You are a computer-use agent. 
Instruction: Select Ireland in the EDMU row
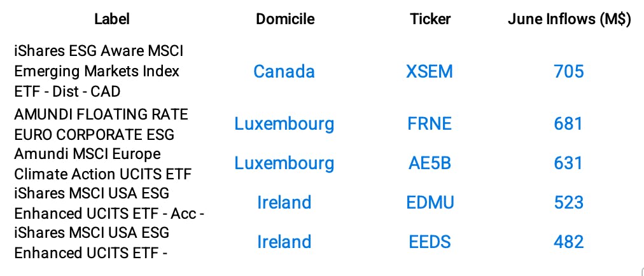[x=284, y=202]
